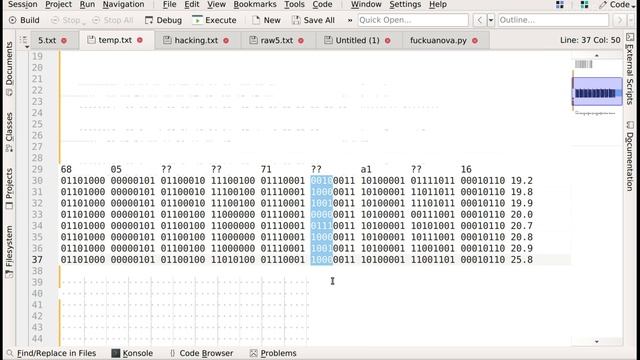Click the Outline field
Viewport: 640px width, 360px height.
[553, 20]
